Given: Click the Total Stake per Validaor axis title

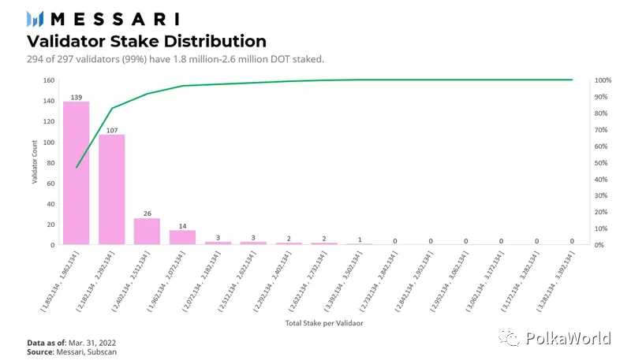Looking at the screenshot, I should (x=324, y=323).
